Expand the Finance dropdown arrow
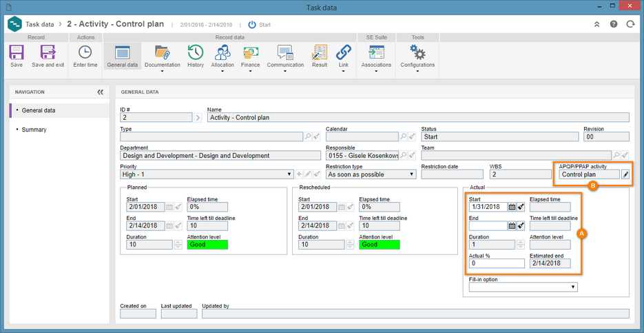 pos(250,71)
